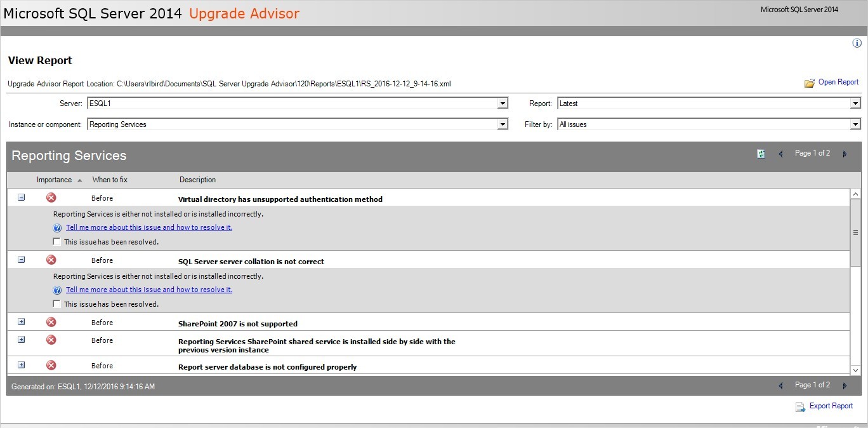This screenshot has width=868, height=428.
Task: Go to previous page in footer
Action: click(780, 385)
